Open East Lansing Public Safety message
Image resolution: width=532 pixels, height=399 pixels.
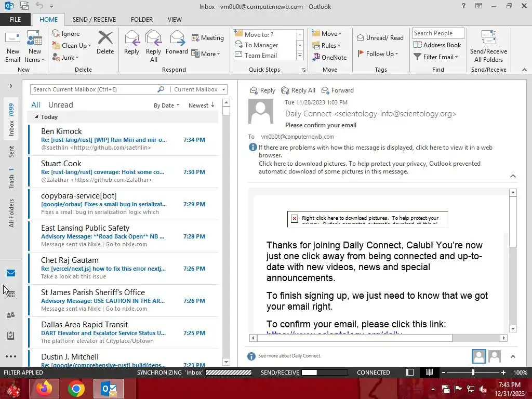click(x=124, y=236)
